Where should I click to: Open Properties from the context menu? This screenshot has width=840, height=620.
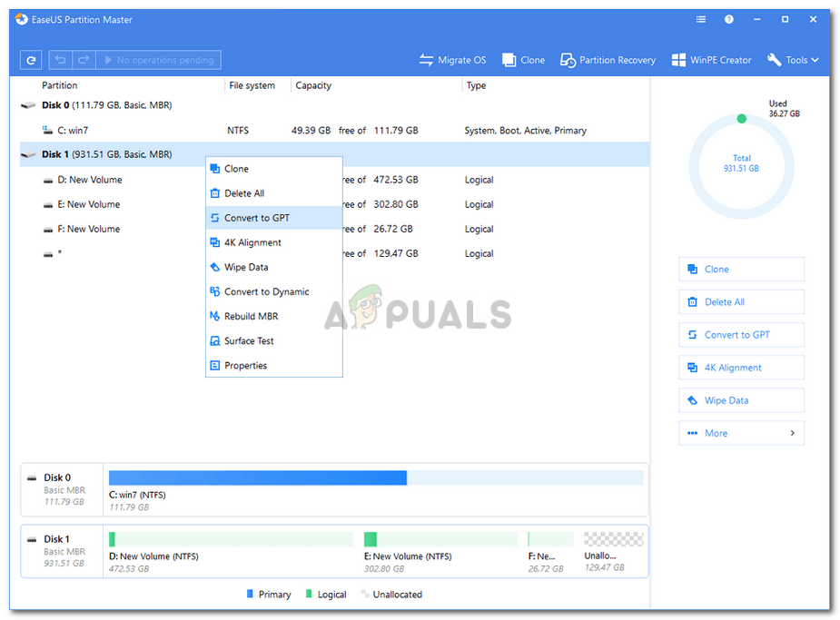[273, 366]
